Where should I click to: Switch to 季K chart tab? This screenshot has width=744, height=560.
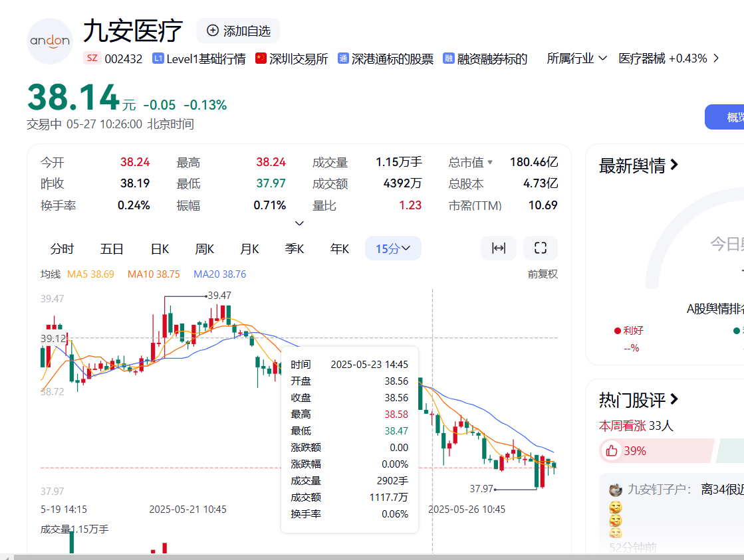295,248
